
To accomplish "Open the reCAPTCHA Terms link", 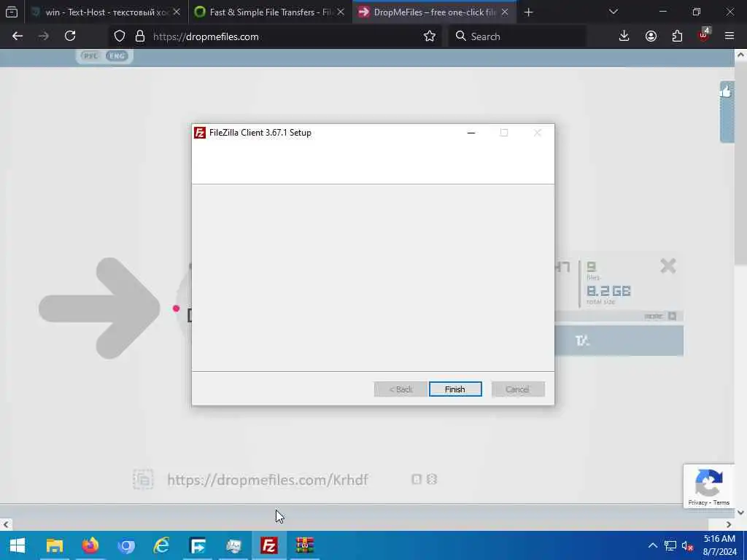I will point(721,502).
